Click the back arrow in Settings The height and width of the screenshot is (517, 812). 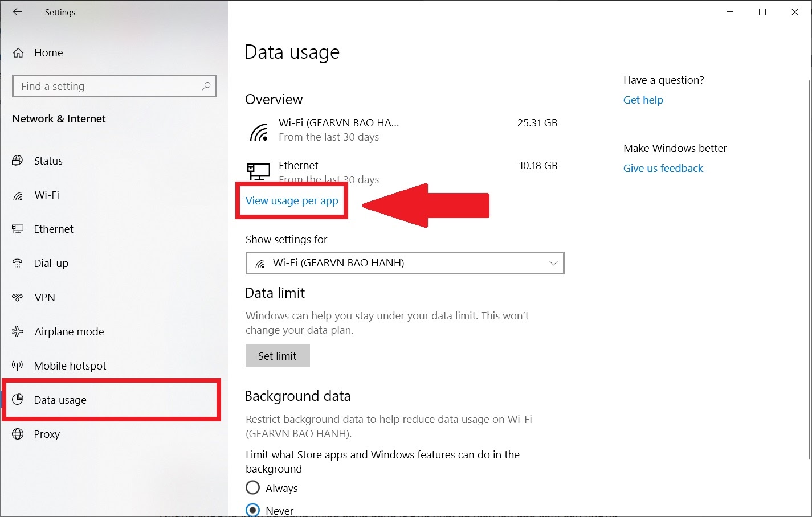click(18, 12)
